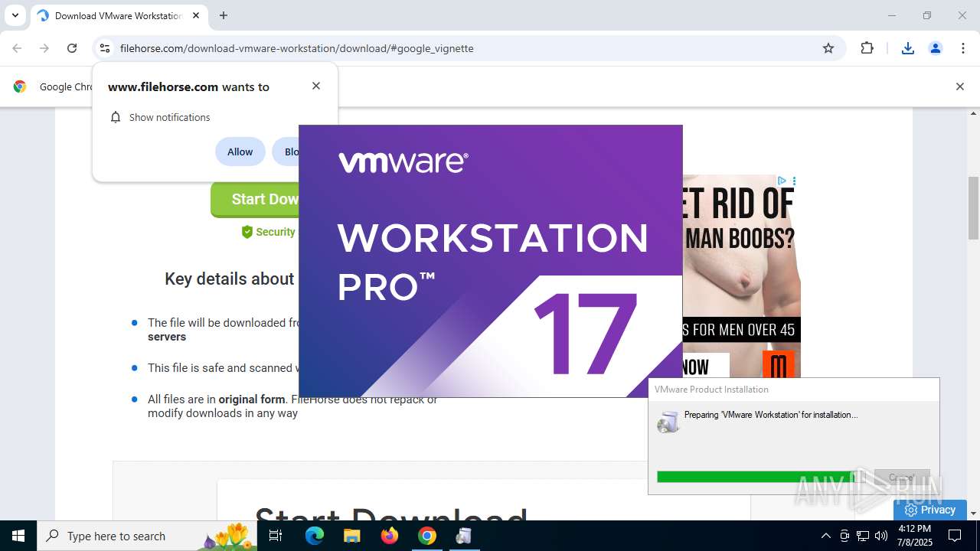Open the Privacy settings button
980x551 pixels.
pos(929,510)
